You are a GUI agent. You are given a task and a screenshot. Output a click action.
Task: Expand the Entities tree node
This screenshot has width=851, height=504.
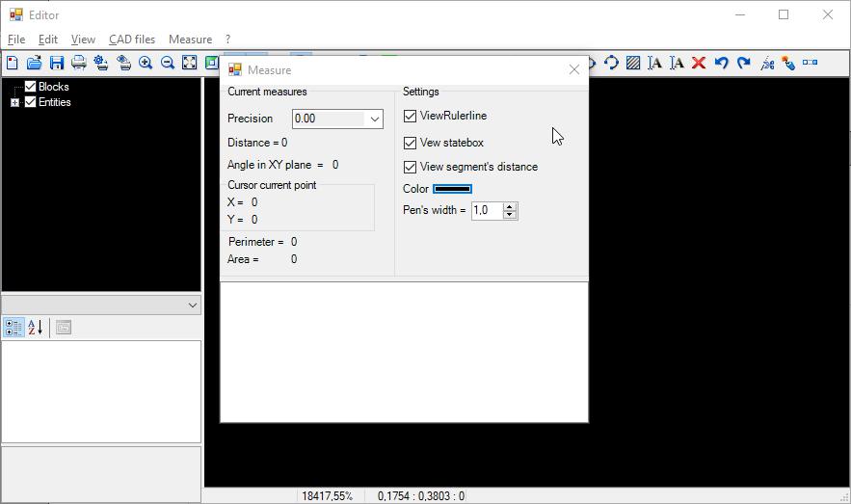(14, 102)
